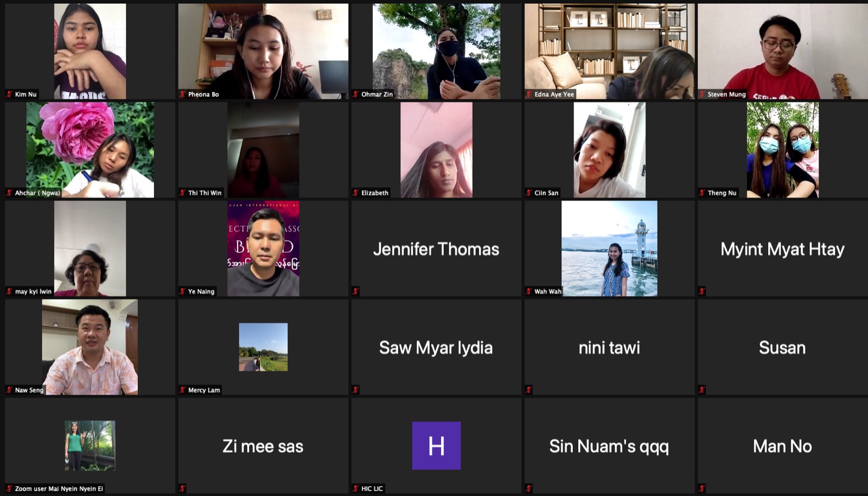Select Wah Wah's lighthouse profile photo

pyautogui.click(x=609, y=249)
